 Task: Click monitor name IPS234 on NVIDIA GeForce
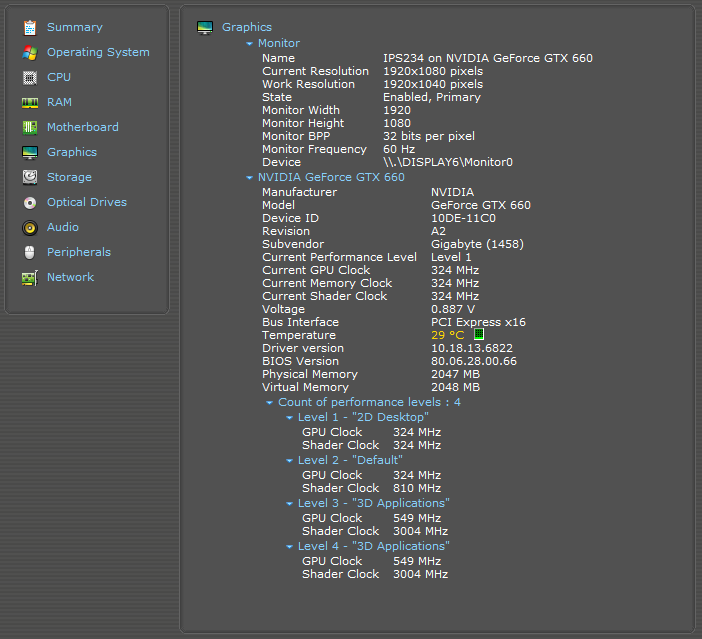pyautogui.click(x=488, y=58)
